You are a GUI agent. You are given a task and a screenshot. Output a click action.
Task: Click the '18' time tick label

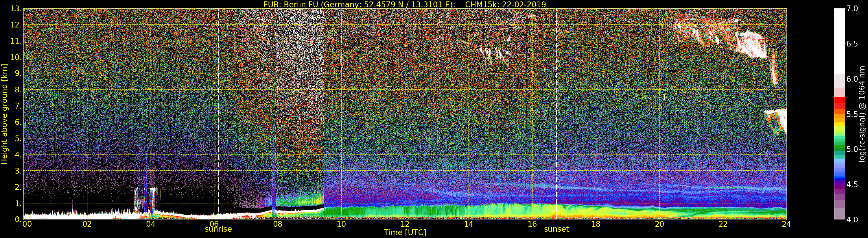[596, 224]
